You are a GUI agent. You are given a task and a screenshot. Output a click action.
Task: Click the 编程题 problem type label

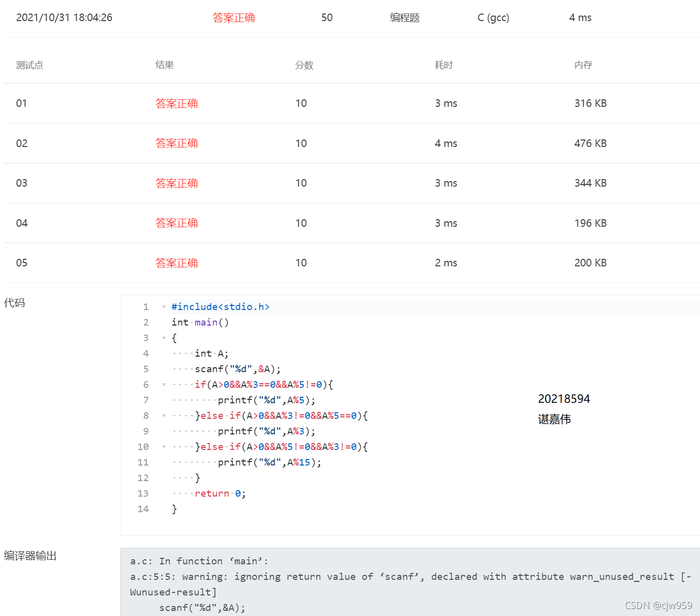click(405, 18)
